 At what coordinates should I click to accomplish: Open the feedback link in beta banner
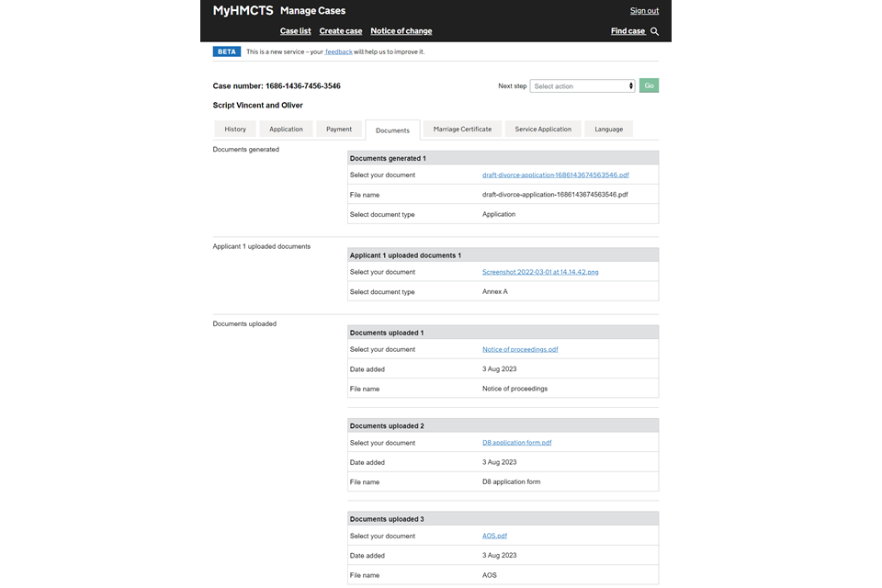tap(338, 52)
